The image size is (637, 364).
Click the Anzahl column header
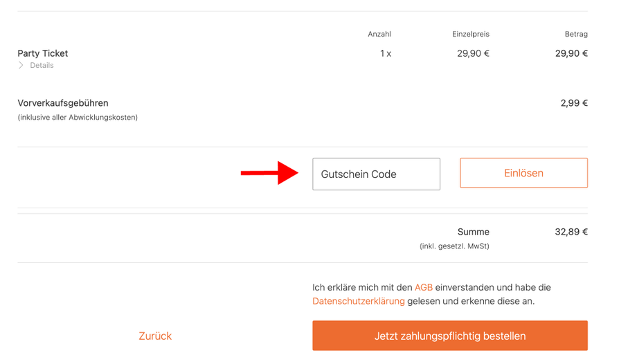tap(379, 34)
